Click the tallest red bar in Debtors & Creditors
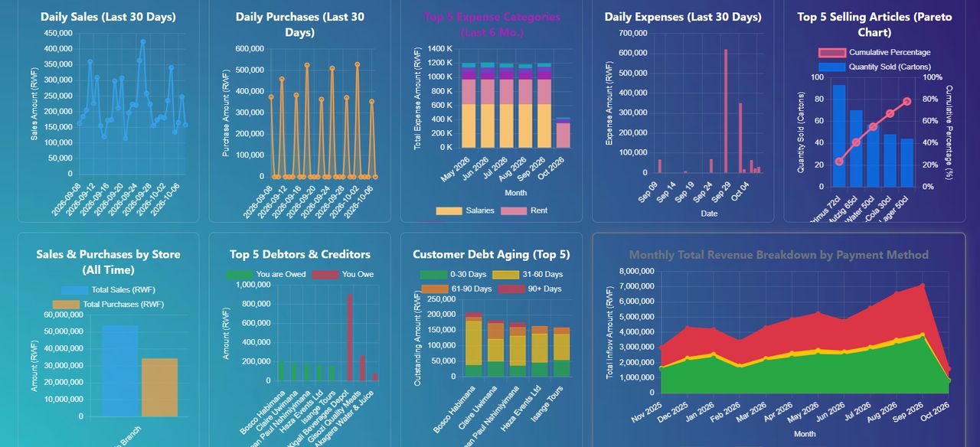 (350, 338)
